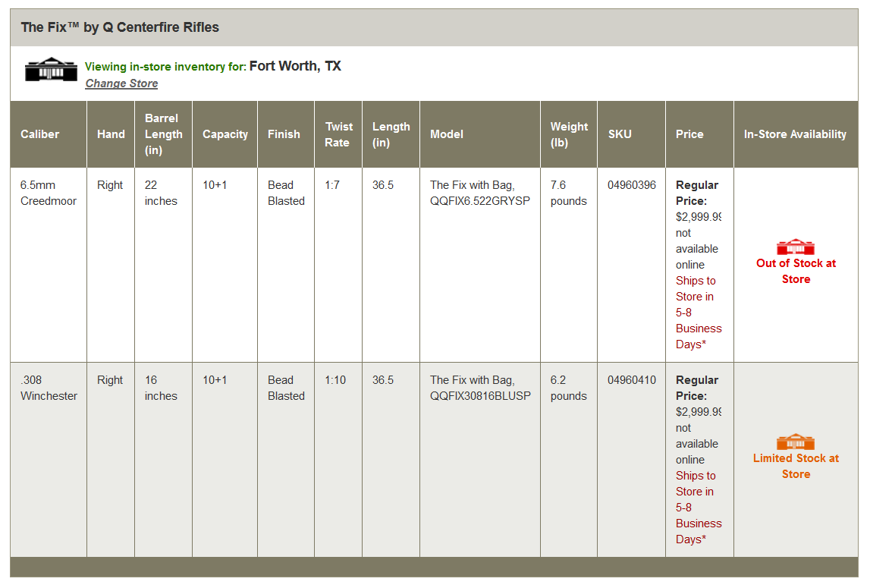Click Limited Stock at Store text
The image size is (870, 588).
796,466
